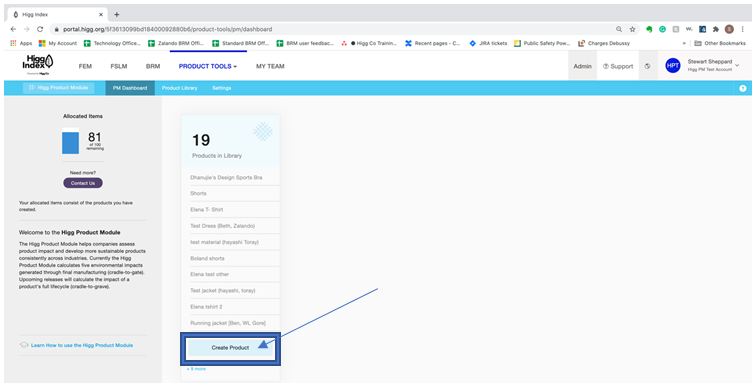This screenshot has width=754, height=390.
Task: Open the Other Bookmarks folder
Action: [x=720, y=43]
